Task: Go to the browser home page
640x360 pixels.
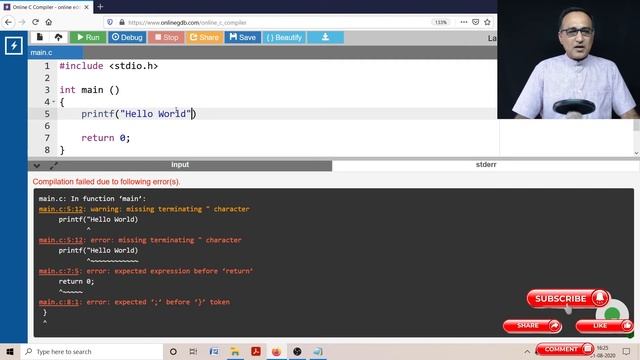Action: coord(49,22)
